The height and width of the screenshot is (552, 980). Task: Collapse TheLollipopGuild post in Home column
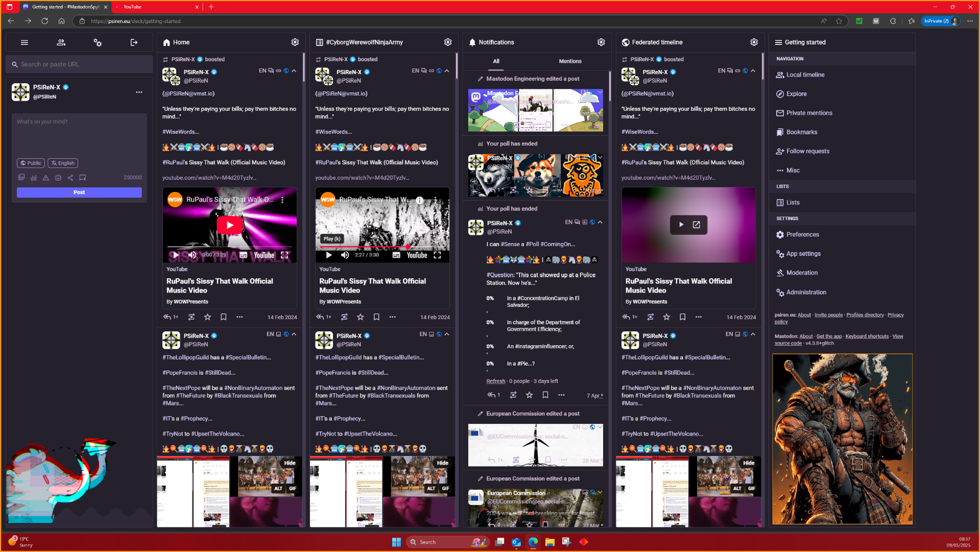click(x=294, y=334)
